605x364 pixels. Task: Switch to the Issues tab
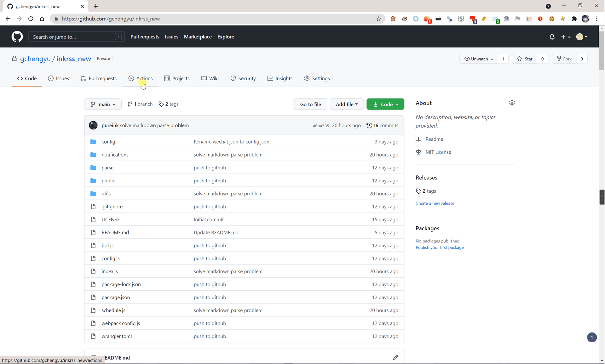pyautogui.click(x=58, y=78)
